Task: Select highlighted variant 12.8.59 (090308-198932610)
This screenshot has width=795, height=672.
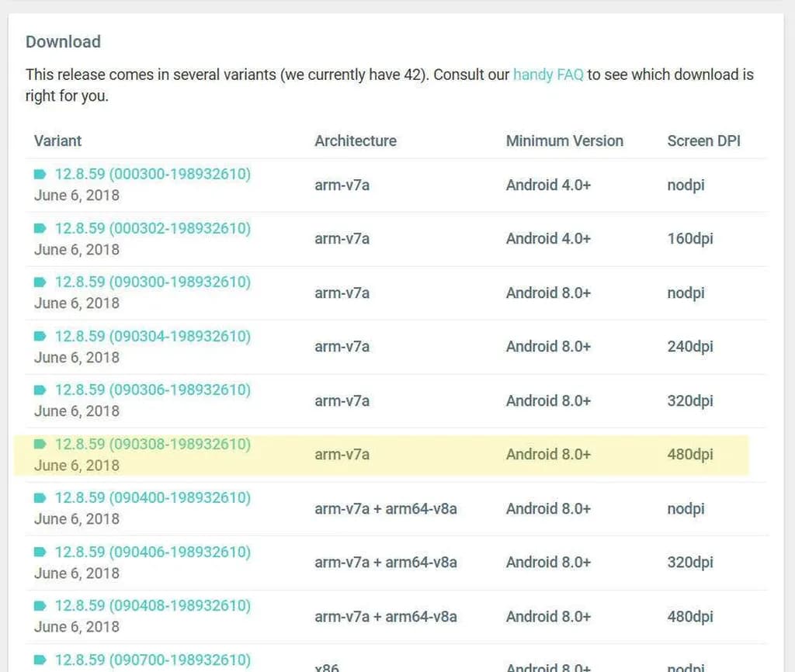Action: (x=152, y=445)
